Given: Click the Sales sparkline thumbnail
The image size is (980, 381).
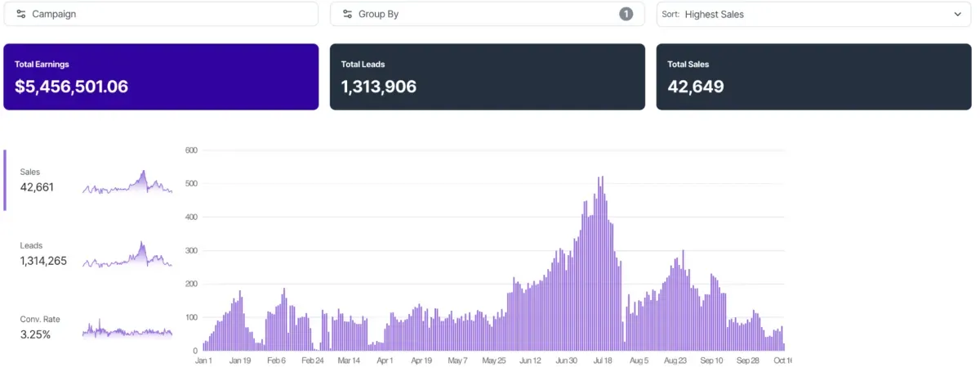Looking at the screenshot, I should point(127,182).
